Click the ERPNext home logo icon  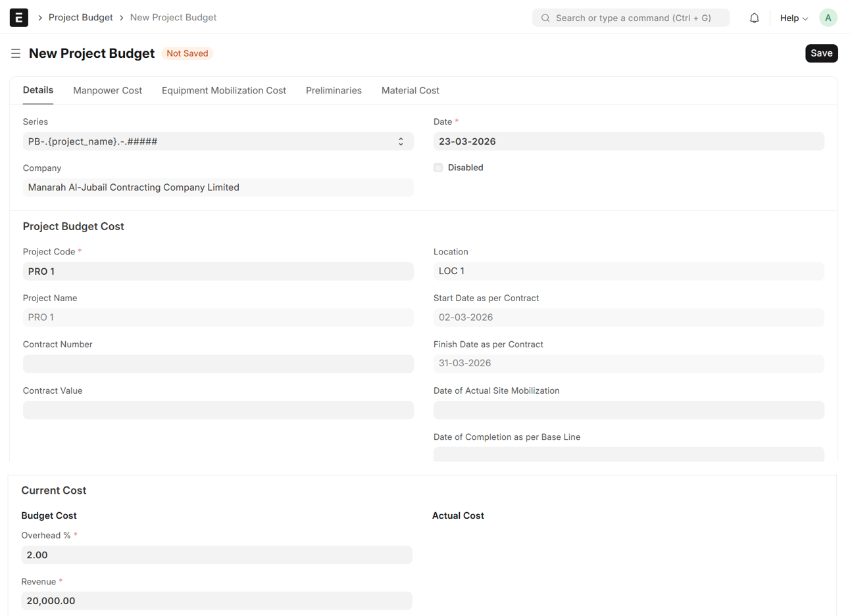pyautogui.click(x=18, y=18)
